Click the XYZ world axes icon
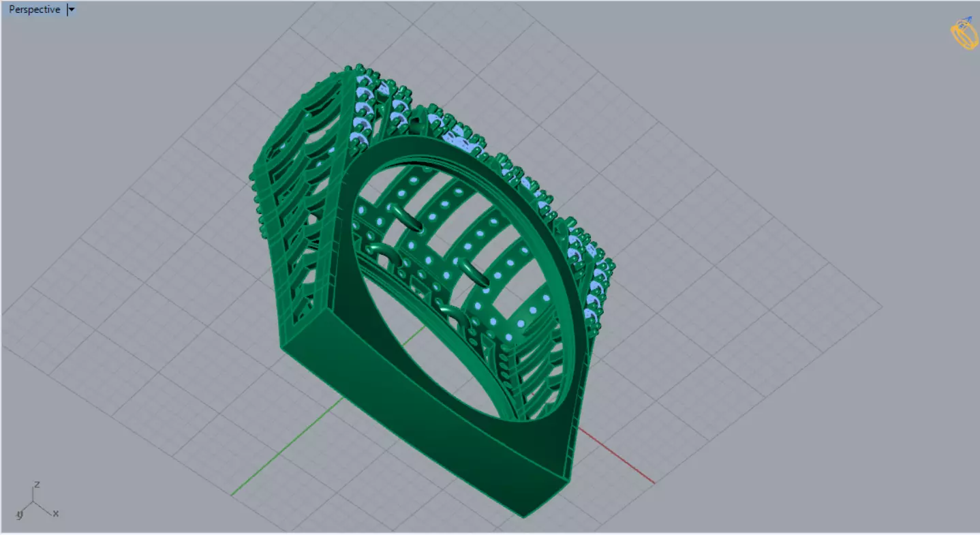This screenshot has width=980, height=535. [38, 501]
